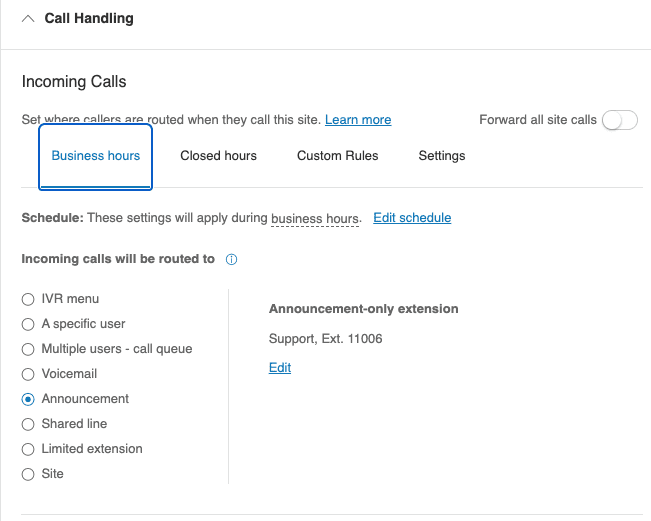The width and height of the screenshot is (651, 521).
Task: Go to the Custom Rules tab
Action: pos(337,156)
